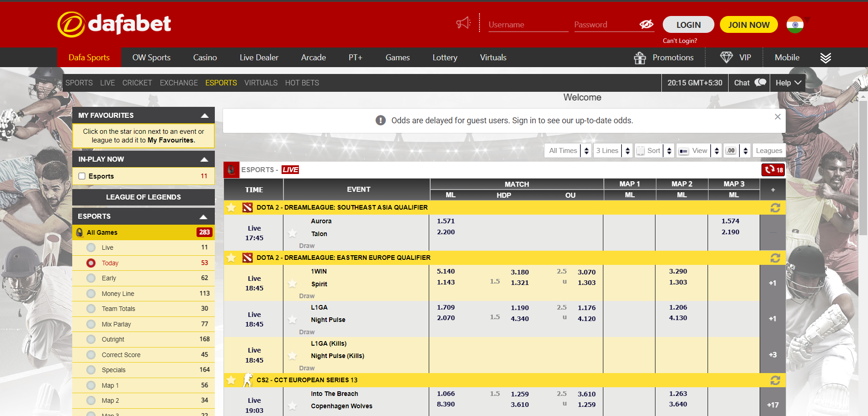868x416 pixels.
Task: Show the password using the eye icon
Action: [646, 25]
